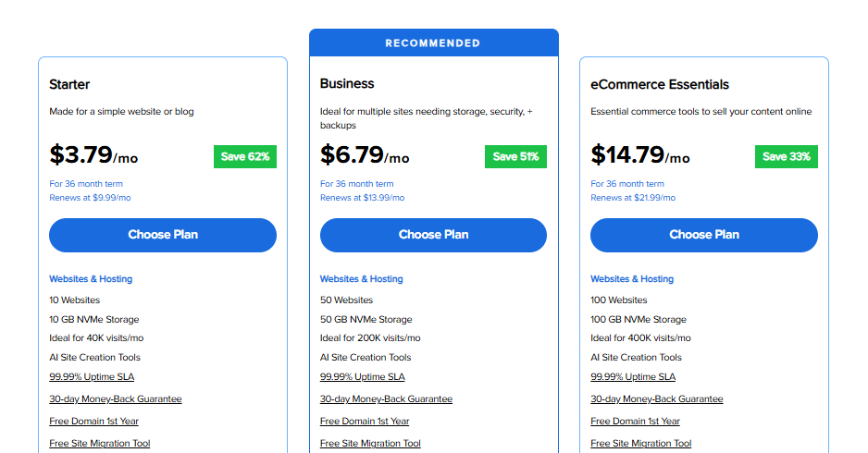
Task: Click the green Save 51% badge
Action: pos(515,157)
